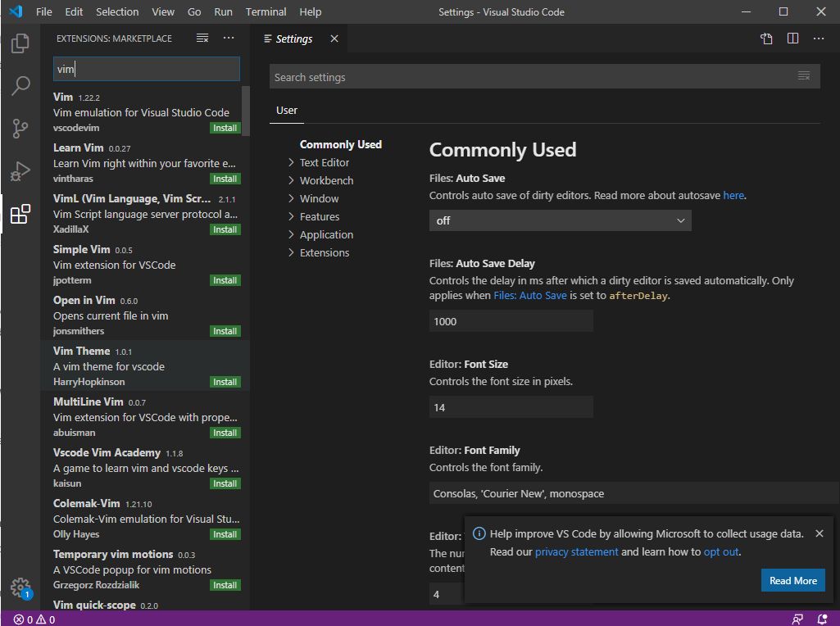Open the Run and Debug view
840x626 pixels.
(20, 171)
